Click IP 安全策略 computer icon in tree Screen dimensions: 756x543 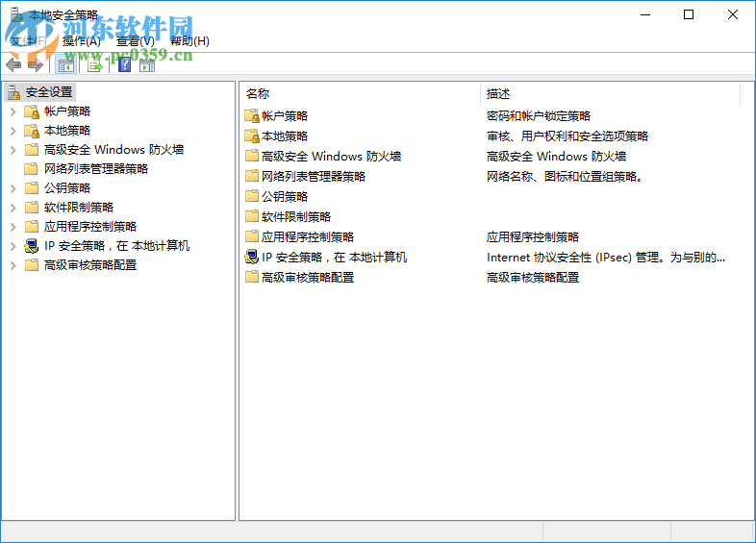click(x=32, y=246)
